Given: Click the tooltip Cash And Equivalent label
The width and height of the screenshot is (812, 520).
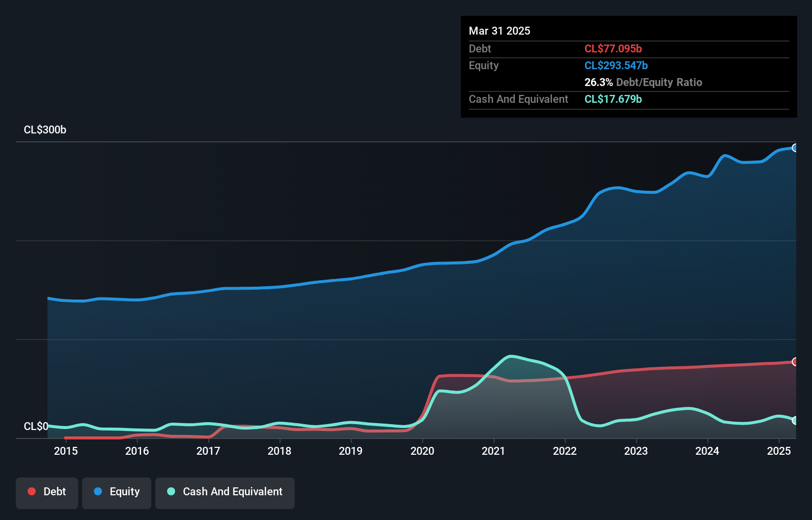Looking at the screenshot, I should (519, 99).
